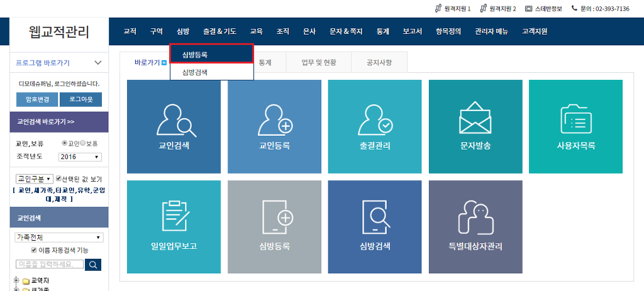Viewport: 644px width, 291px height.
Task: Open the 문자&쪽지 menu
Action: coord(347,31)
